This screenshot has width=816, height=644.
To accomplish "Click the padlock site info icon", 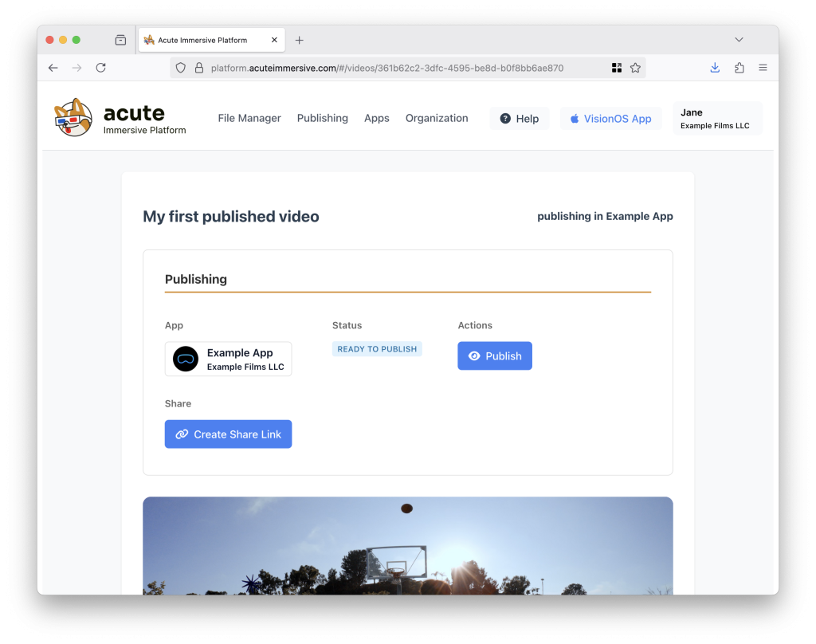I will pos(198,68).
